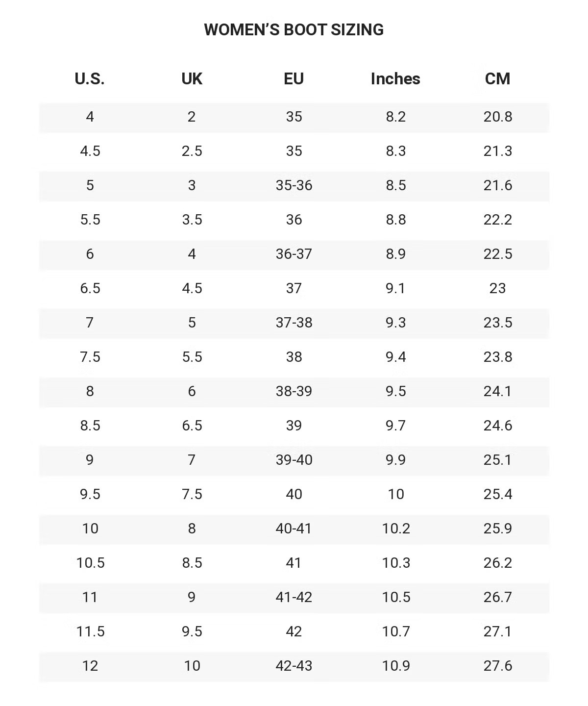
Task: Select EU 38-39 cell
Action: [294, 391]
